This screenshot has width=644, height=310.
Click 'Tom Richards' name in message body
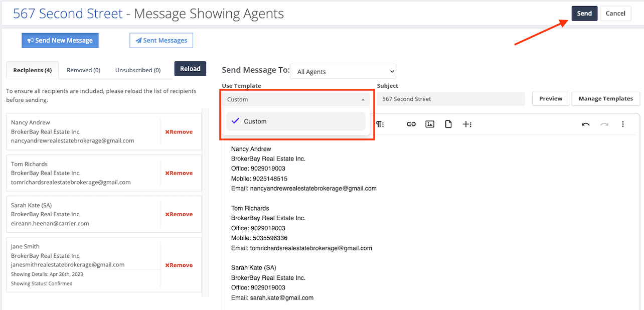250,208
